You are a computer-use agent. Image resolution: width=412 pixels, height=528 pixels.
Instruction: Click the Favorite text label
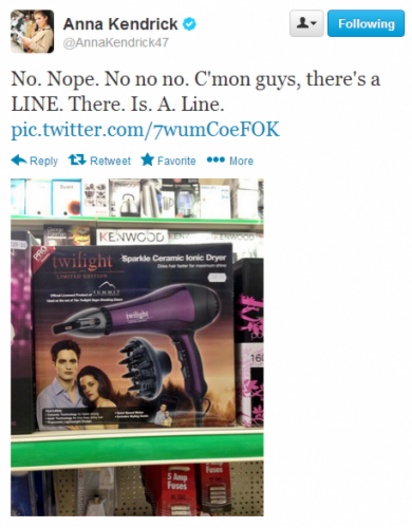click(176, 161)
